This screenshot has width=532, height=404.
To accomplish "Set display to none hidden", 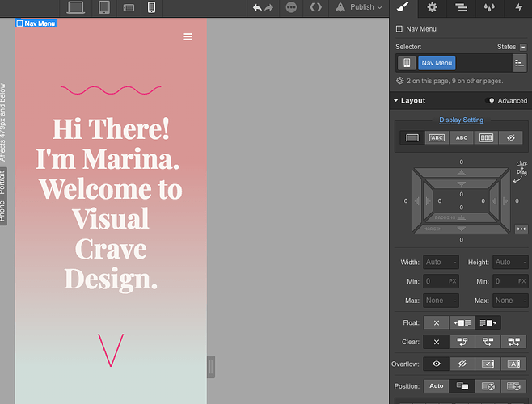I will pos(511,137).
